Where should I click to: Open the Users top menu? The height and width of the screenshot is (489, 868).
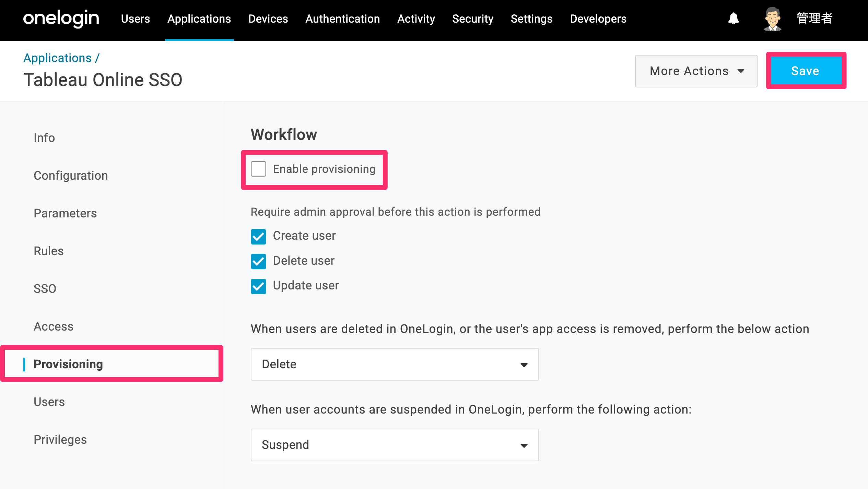click(x=135, y=19)
